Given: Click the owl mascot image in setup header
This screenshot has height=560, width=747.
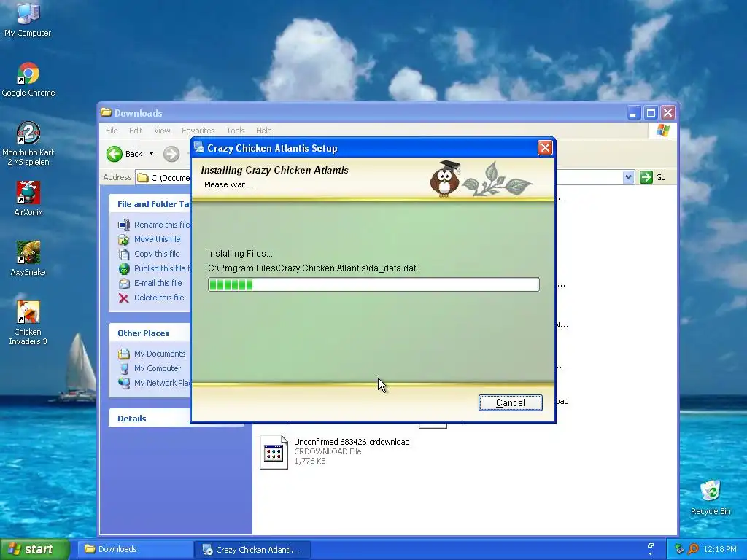Looking at the screenshot, I should click(x=445, y=179).
